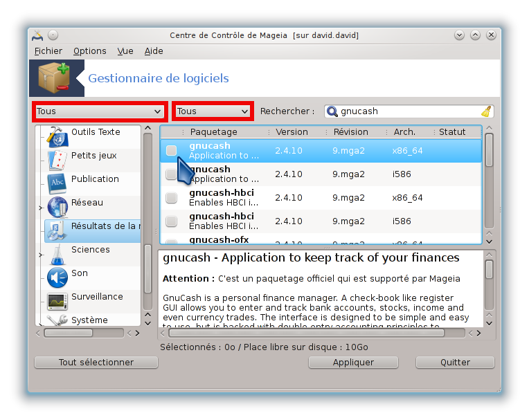Open the first wide Tous filter dropdown
Viewport: 529px width, 420px height.
pyautogui.click(x=98, y=111)
